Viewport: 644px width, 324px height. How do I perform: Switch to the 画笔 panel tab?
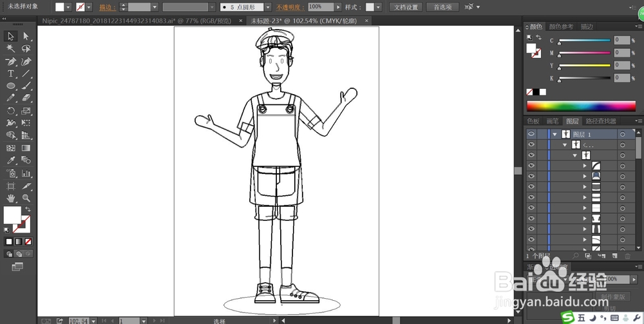(x=553, y=121)
